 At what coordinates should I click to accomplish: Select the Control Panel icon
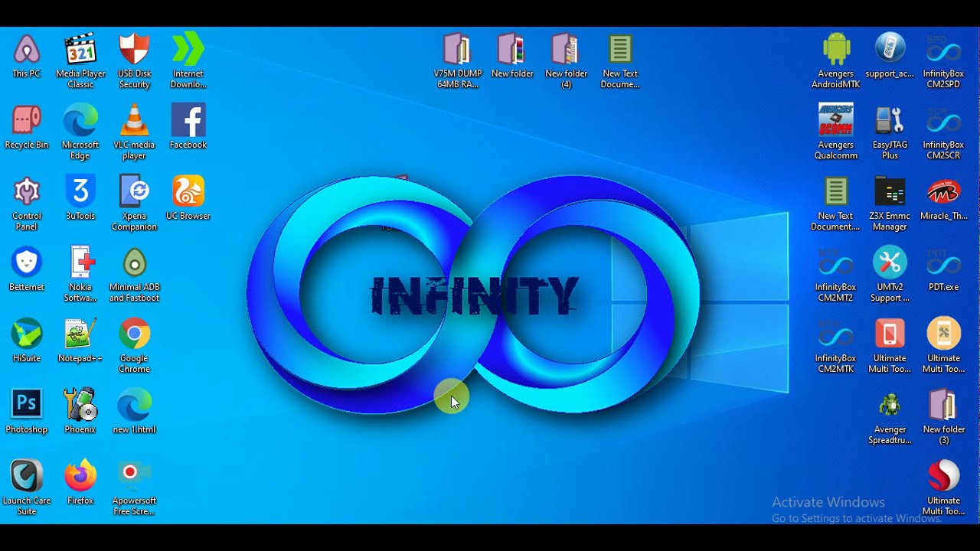tap(26, 204)
